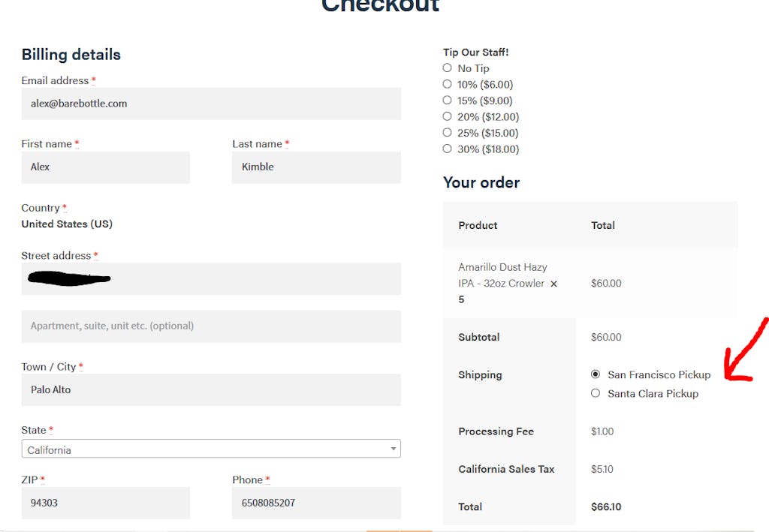
Task: Pick the 20% ($12.00) tip
Action: click(x=448, y=116)
